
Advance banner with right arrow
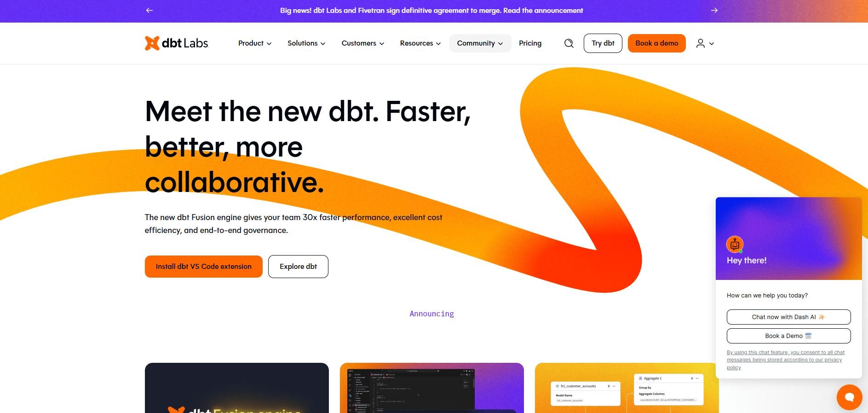click(x=714, y=10)
